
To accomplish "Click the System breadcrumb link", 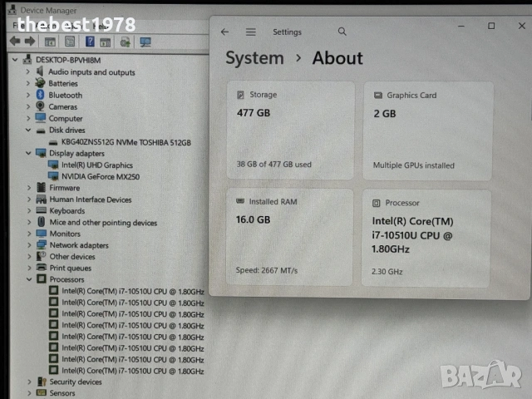I will pos(254,58).
